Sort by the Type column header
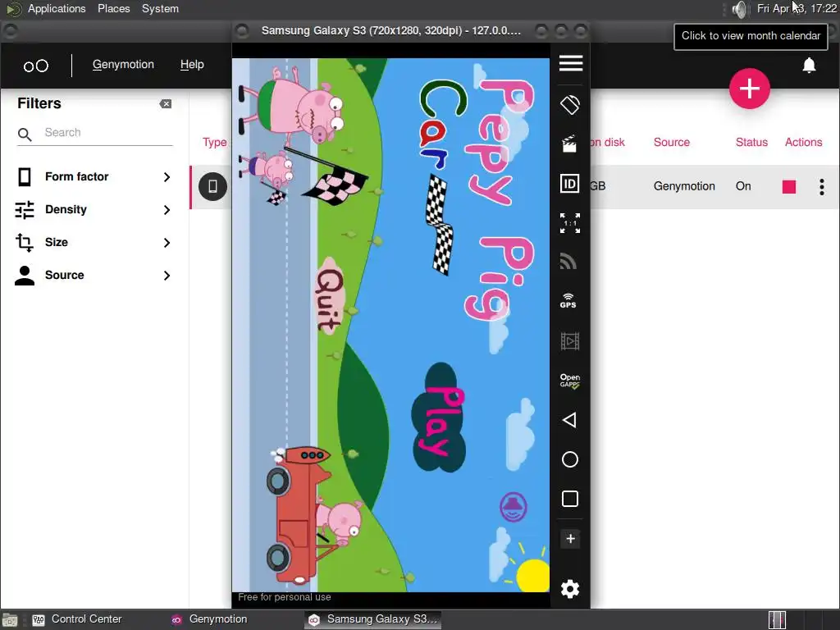Screen dimensions: 840x630 pyautogui.click(x=214, y=143)
